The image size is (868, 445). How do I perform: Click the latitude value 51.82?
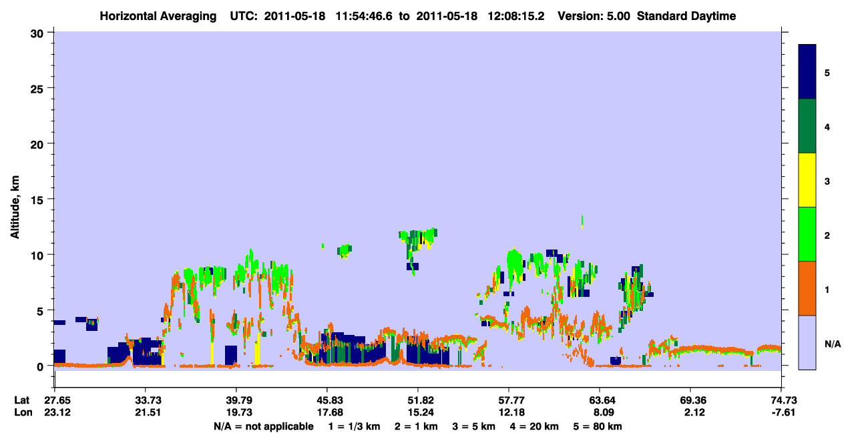417,400
